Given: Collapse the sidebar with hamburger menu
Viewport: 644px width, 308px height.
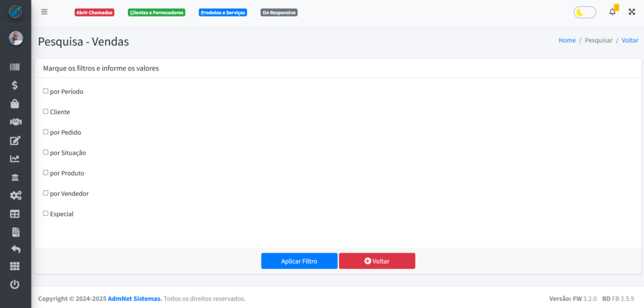Looking at the screenshot, I should pyautogui.click(x=44, y=12).
